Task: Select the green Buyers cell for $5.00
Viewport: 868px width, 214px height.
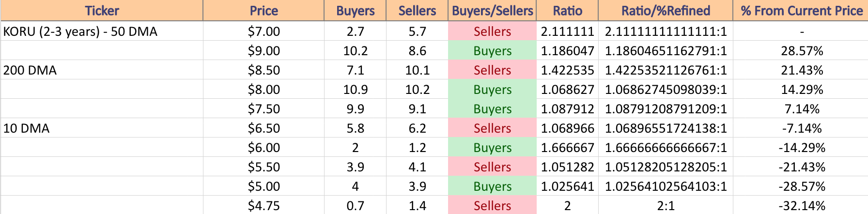Action: [x=492, y=186]
